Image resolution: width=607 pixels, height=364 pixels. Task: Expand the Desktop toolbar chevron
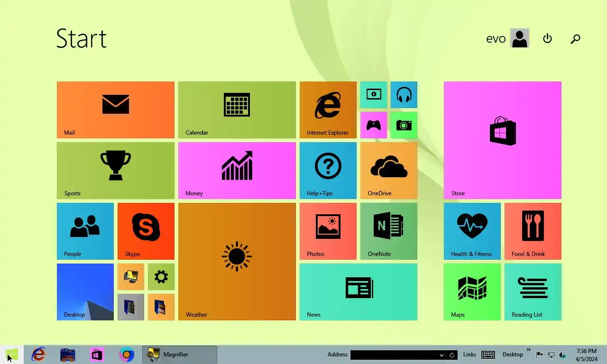pos(529,350)
